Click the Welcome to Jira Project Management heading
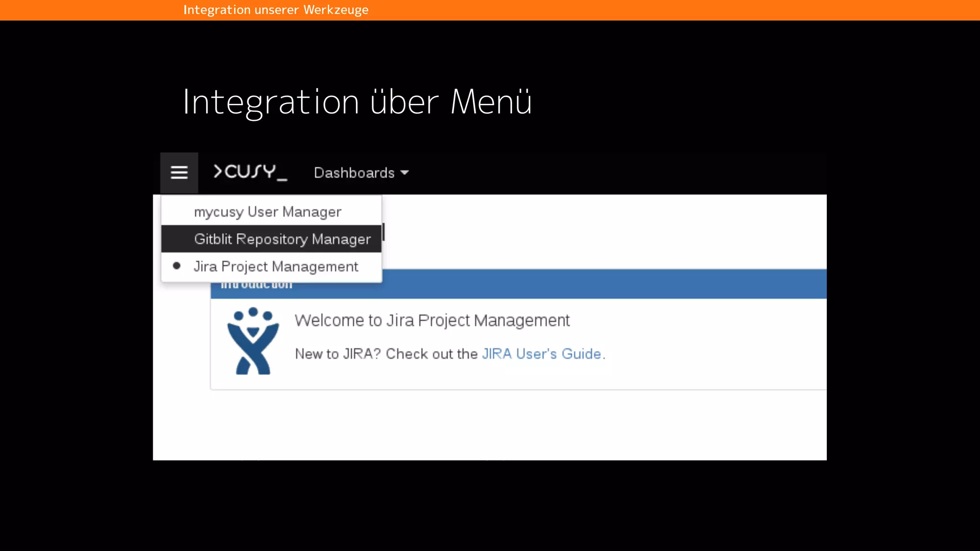The width and height of the screenshot is (980, 551). (432, 320)
